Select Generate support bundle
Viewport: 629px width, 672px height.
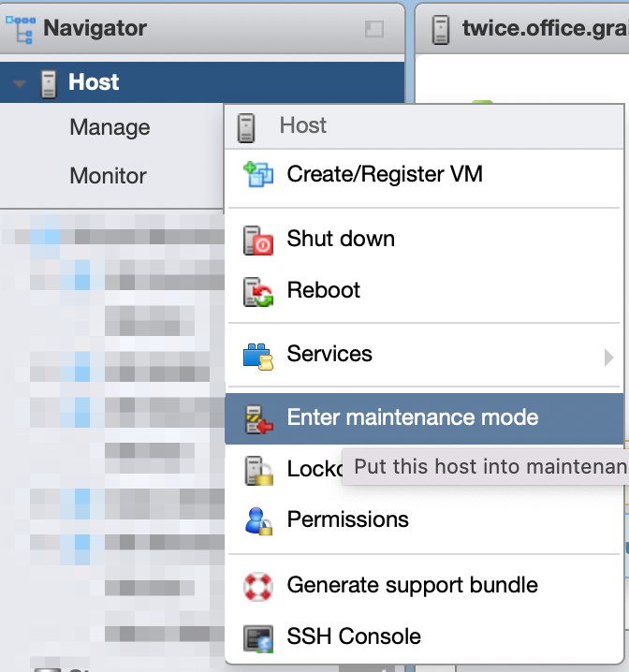[424, 585]
